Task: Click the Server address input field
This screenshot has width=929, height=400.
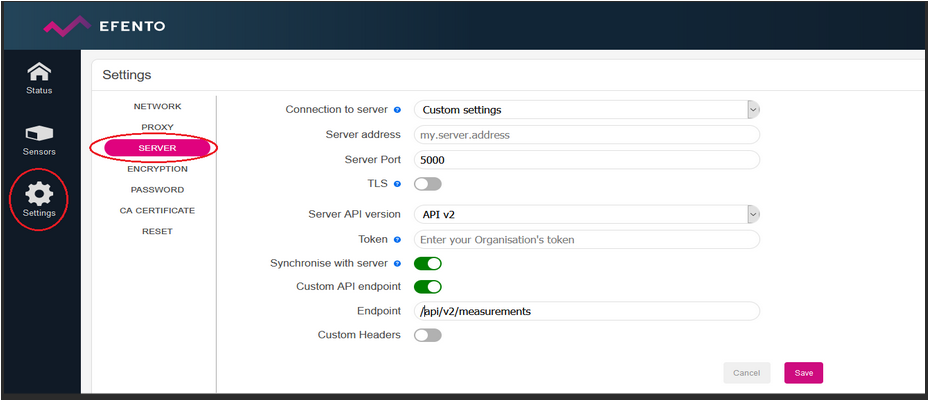Action: (587, 134)
